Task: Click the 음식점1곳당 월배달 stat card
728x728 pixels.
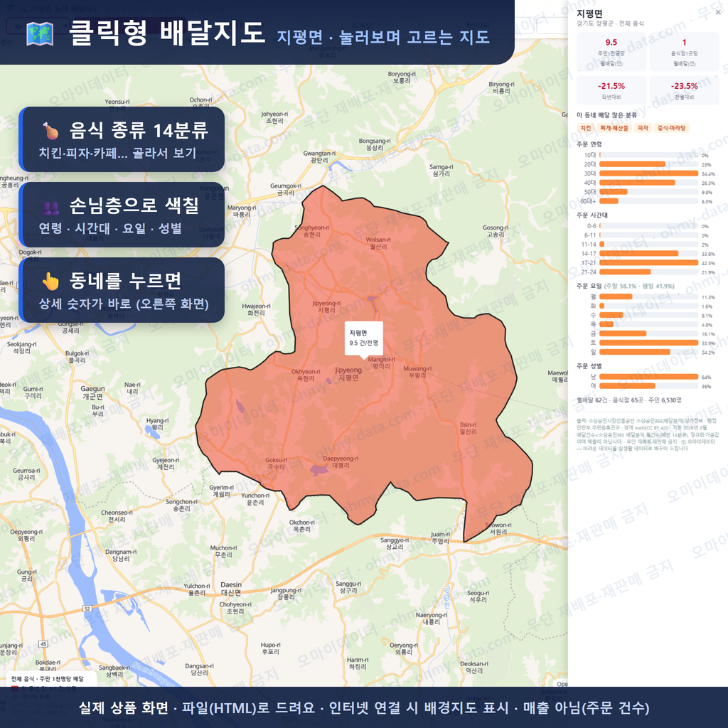Action: point(685,52)
